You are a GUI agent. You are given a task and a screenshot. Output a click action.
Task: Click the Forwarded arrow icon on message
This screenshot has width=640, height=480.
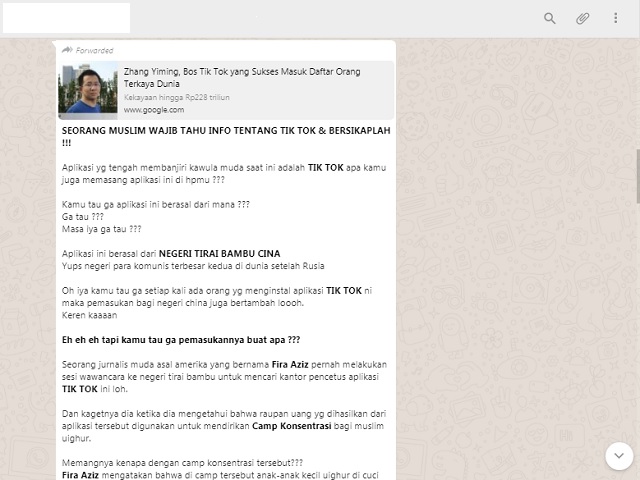67,50
